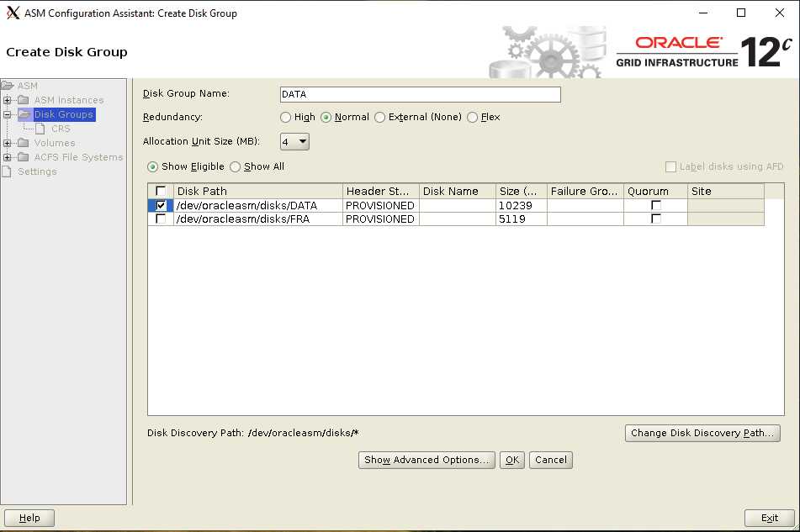Click the Disk Name column header
The height and width of the screenshot is (532, 800).
coord(457,191)
